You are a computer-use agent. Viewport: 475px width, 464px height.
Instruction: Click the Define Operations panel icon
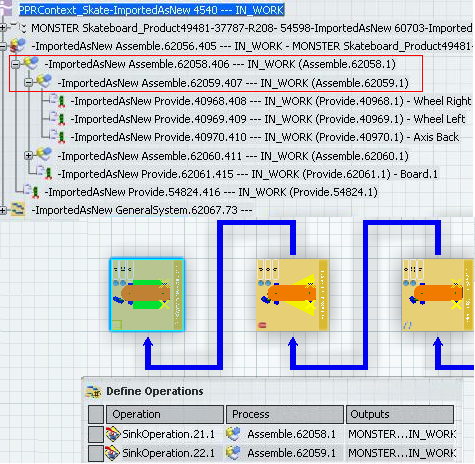pyautogui.click(x=93, y=391)
